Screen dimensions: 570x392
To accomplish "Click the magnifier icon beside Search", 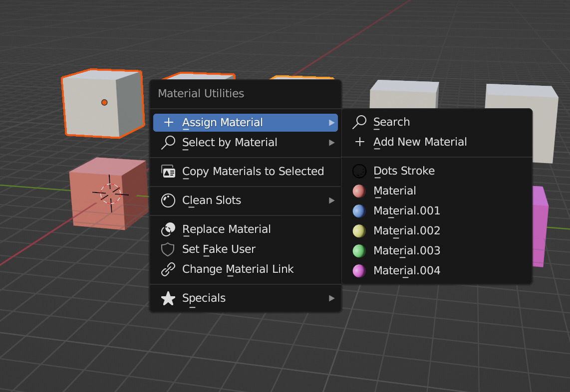I will click(358, 122).
